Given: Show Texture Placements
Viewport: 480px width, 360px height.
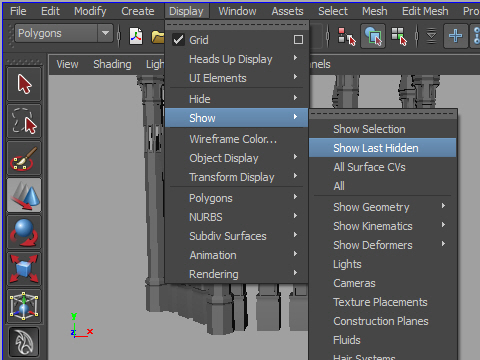Looking at the screenshot, I should [383, 302].
